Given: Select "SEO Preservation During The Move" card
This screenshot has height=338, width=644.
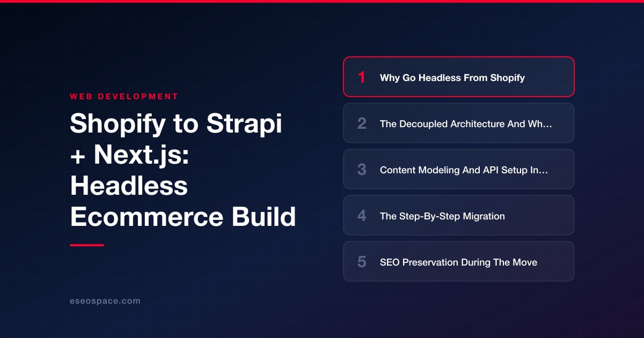Looking at the screenshot, I should [459, 261].
